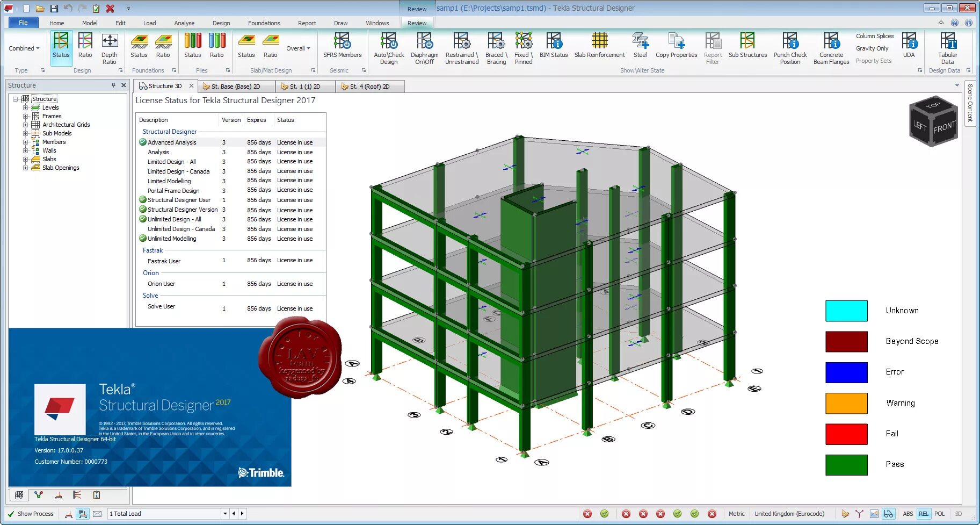Show Sub Structures

point(748,45)
